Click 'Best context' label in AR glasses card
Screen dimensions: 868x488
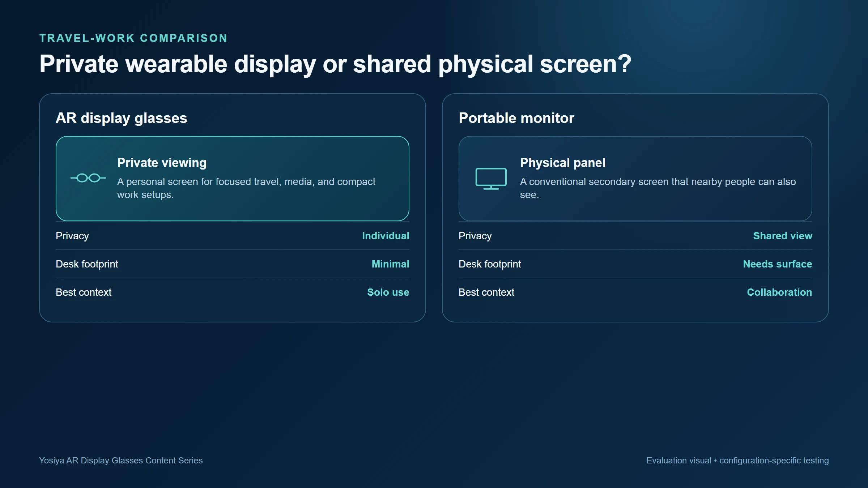click(x=84, y=292)
